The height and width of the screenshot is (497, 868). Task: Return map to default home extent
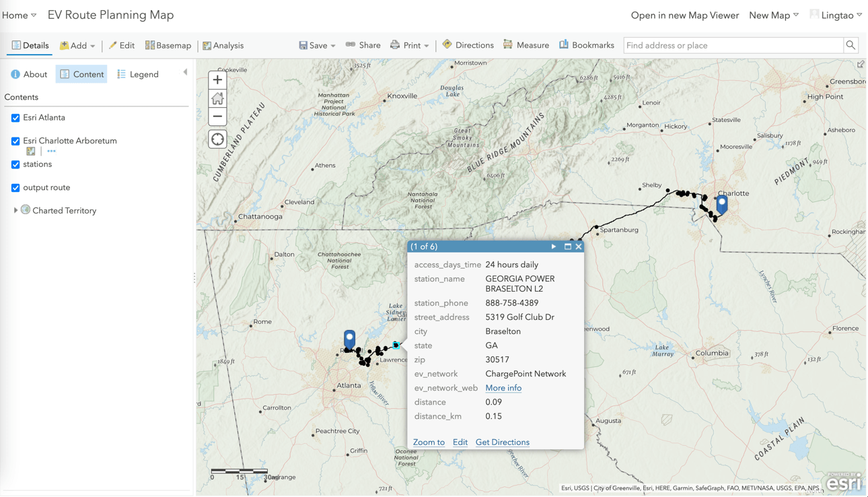tap(217, 98)
